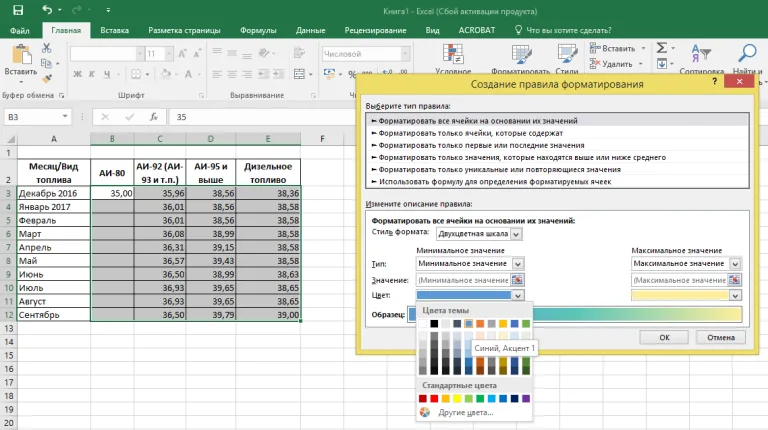Click the wrap text icon

click(x=299, y=52)
